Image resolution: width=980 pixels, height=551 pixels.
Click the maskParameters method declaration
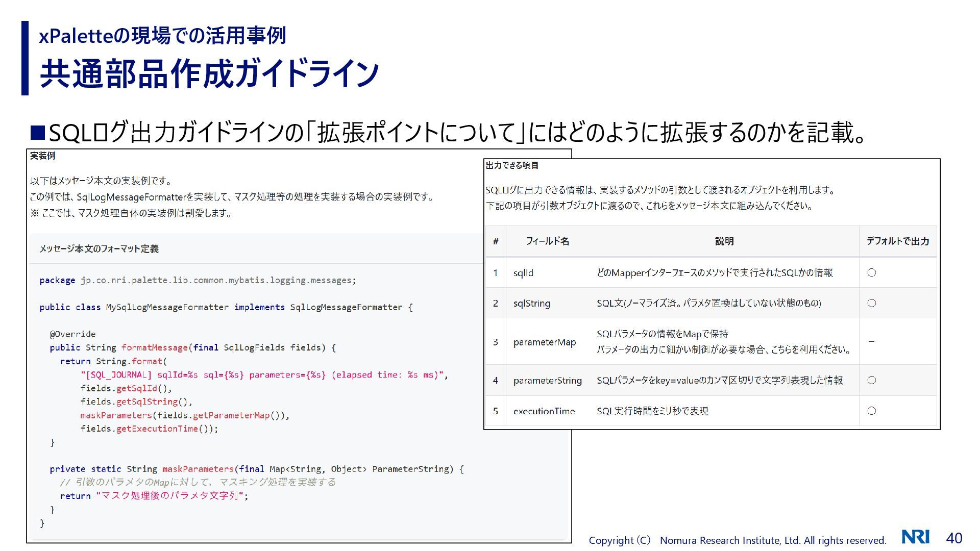198,469
